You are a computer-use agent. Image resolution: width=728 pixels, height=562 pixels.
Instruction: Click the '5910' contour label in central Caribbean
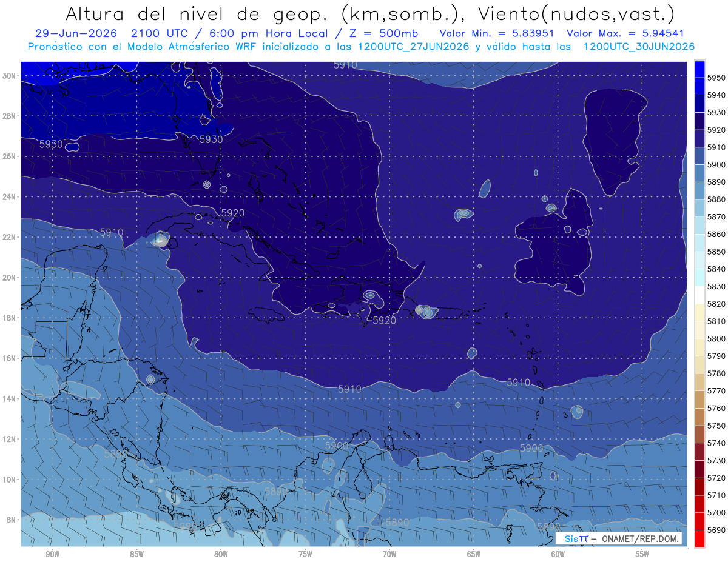tap(349, 389)
